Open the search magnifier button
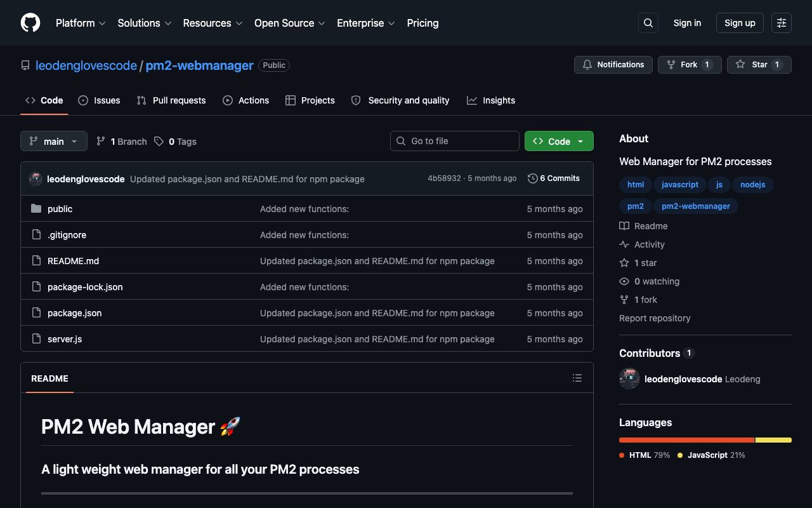This screenshot has height=508, width=812. click(x=648, y=23)
